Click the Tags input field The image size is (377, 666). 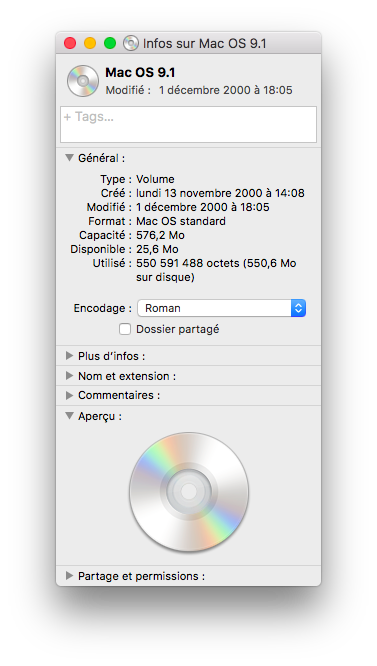(x=188, y=124)
